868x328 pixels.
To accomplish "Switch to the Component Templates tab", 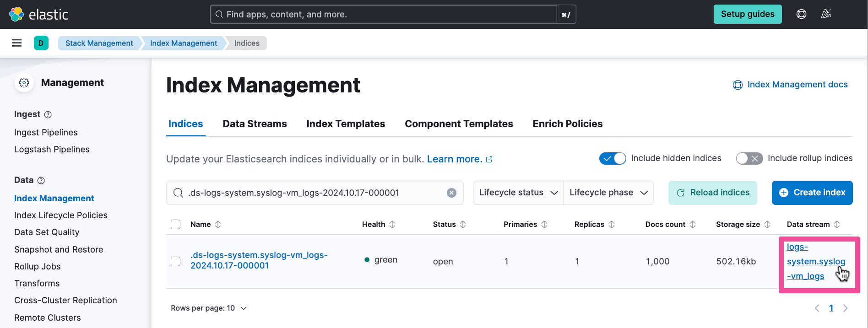I will click(459, 124).
